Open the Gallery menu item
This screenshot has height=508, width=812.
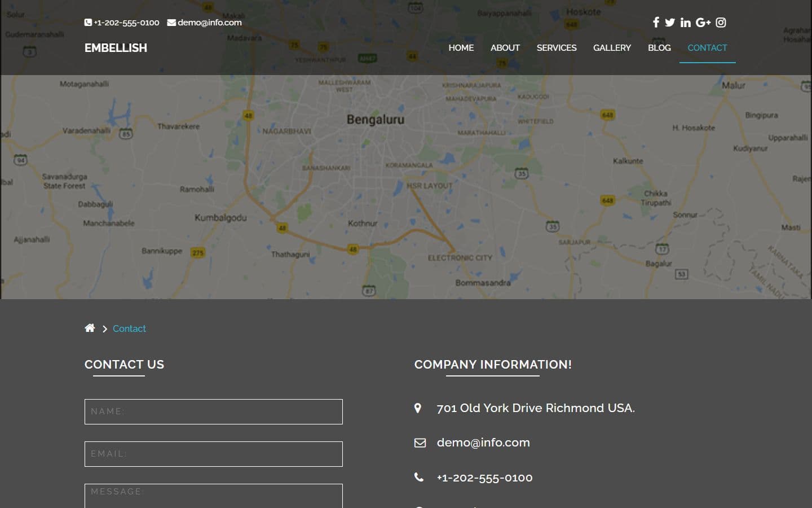tap(612, 48)
